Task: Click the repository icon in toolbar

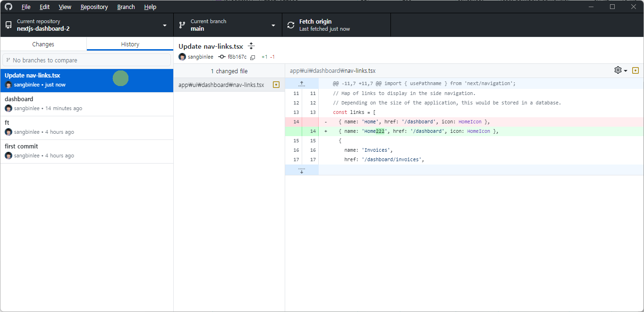Action: pos(8,25)
